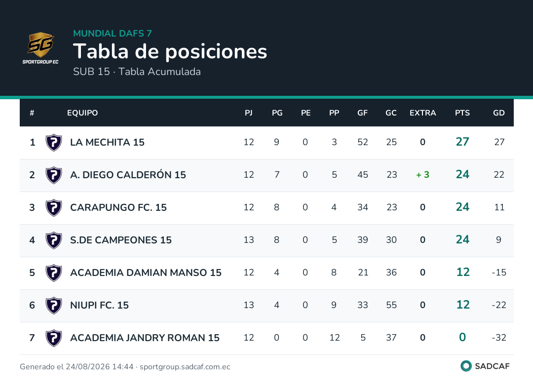The height and width of the screenshot is (392, 533).
Task: Click the 27 points value for first place
Action: (x=462, y=142)
